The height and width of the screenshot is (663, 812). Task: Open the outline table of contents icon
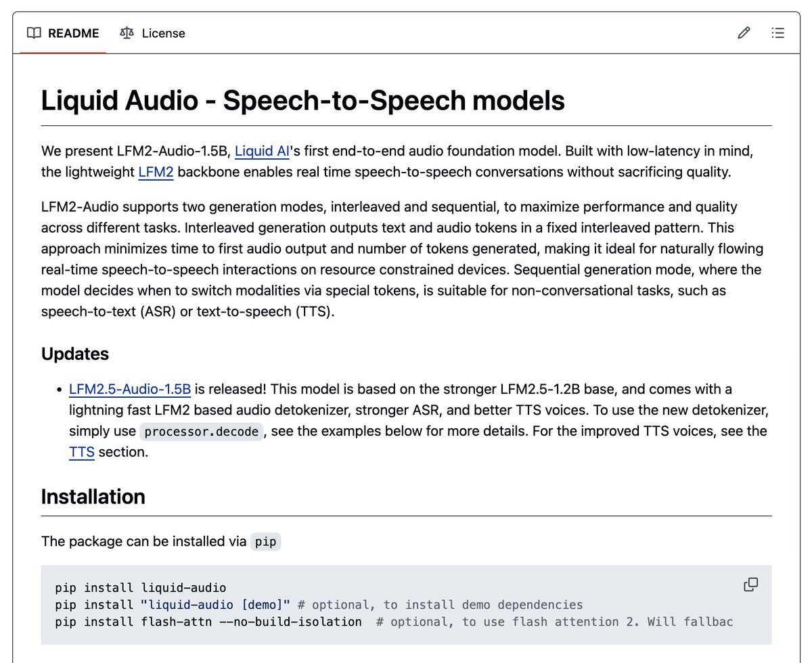pos(777,33)
